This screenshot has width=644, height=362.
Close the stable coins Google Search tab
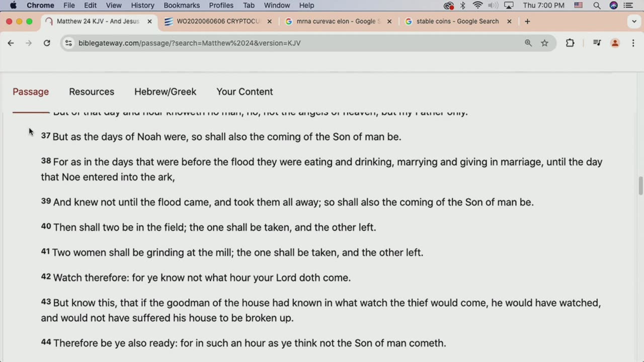click(509, 22)
